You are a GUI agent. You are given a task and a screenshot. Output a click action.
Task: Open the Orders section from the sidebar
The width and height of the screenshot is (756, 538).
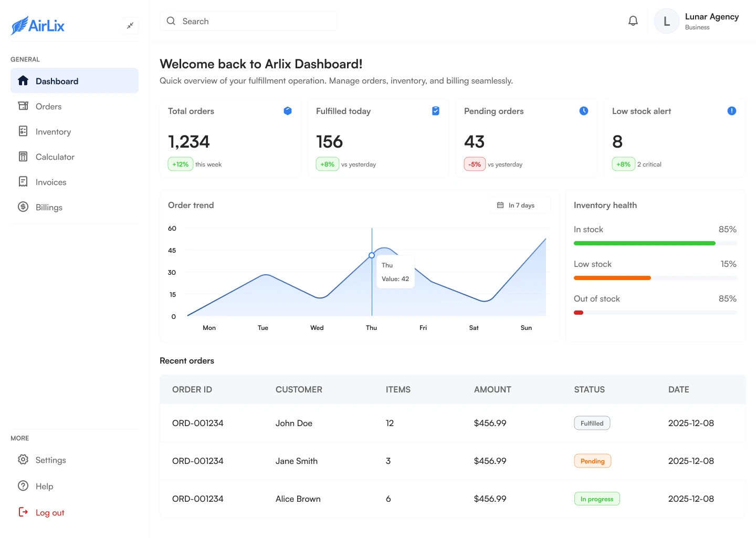click(48, 106)
